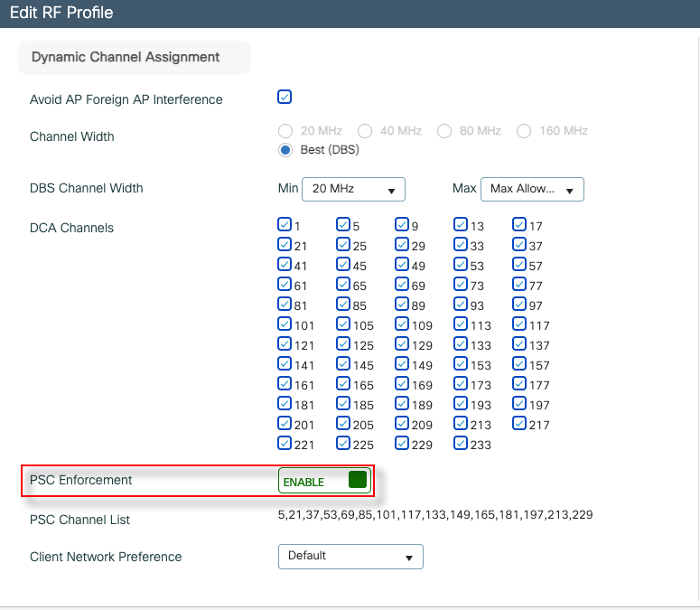Toggle DCA channel 233 checkbox
Image resolution: width=700 pixels, height=610 pixels.
(461, 443)
